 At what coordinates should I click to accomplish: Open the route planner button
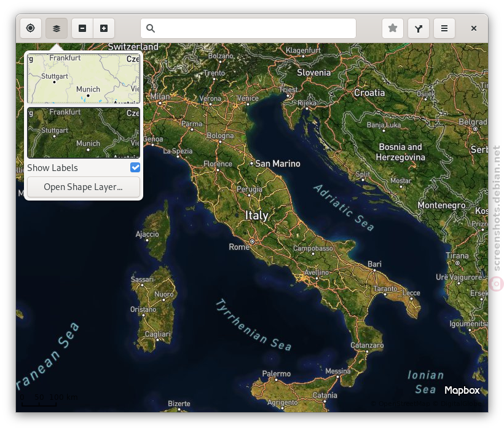pyautogui.click(x=418, y=28)
